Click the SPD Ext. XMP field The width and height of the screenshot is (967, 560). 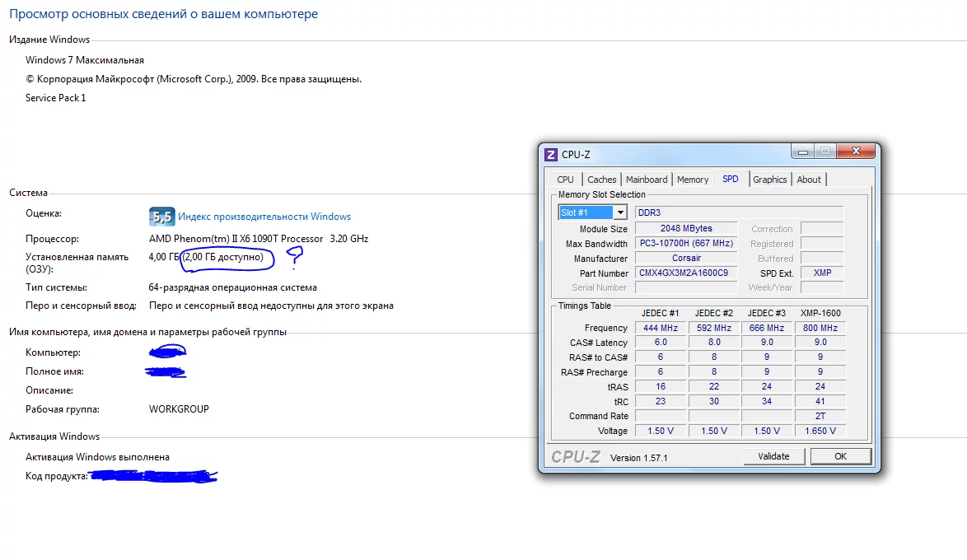click(x=821, y=273)
